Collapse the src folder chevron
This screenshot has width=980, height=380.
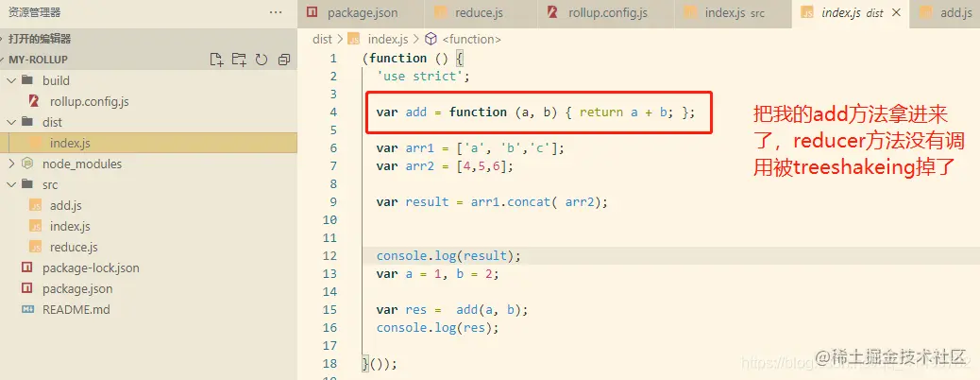pos(11,184)
